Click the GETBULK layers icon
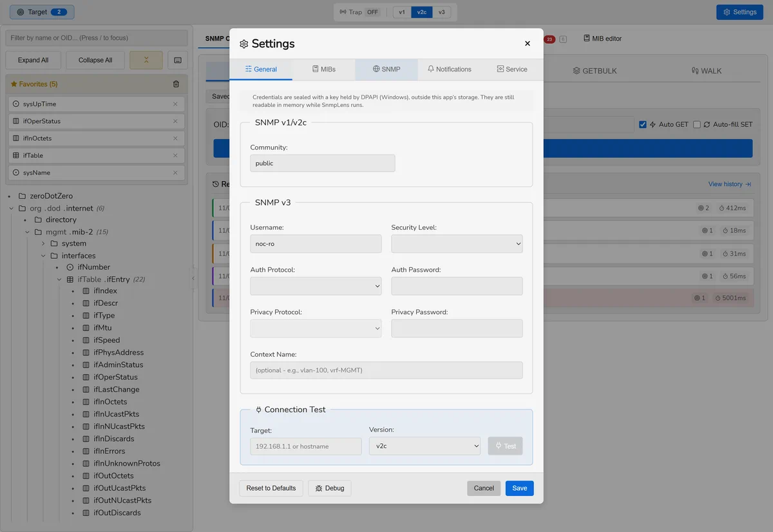 point(577,71)
